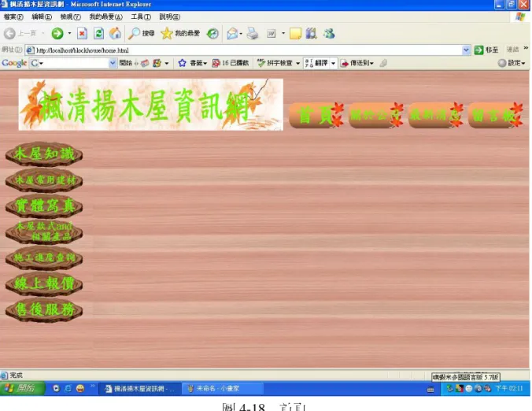Viewport: 532px width, 411px height.
Task: Expand the Google search box dropdown
Action: pos(113,63)
